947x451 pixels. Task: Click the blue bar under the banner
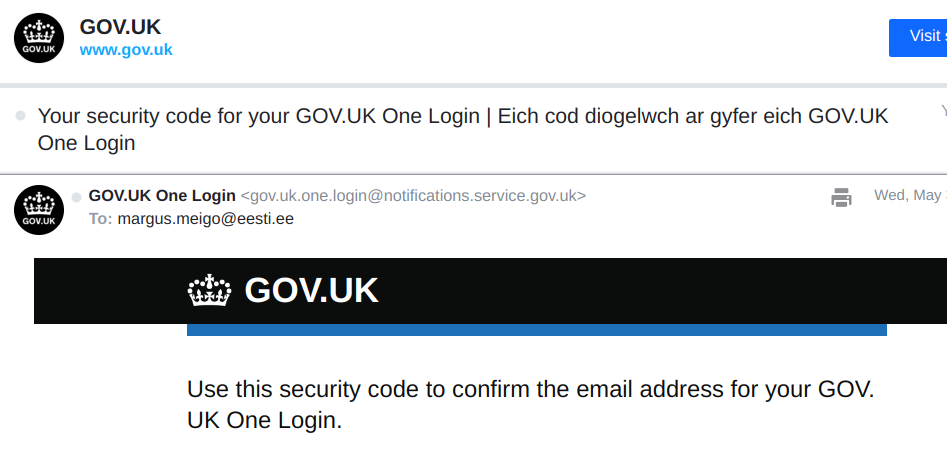pos(536,330)
